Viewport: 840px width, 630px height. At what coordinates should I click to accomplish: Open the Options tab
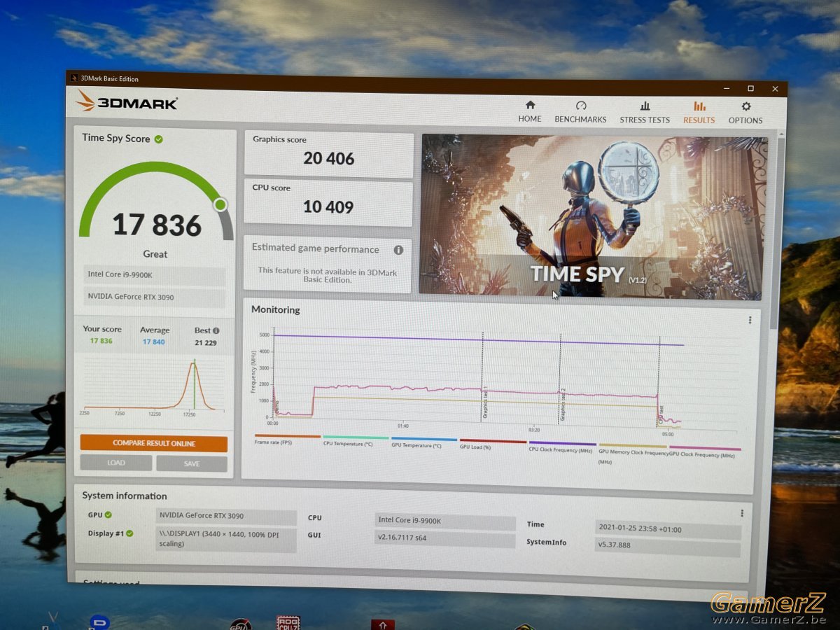745,113
